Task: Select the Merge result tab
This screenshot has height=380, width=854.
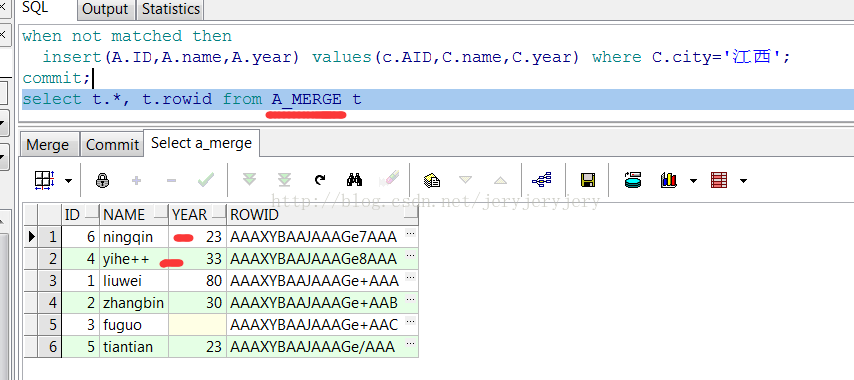Action: coord(48,145)
